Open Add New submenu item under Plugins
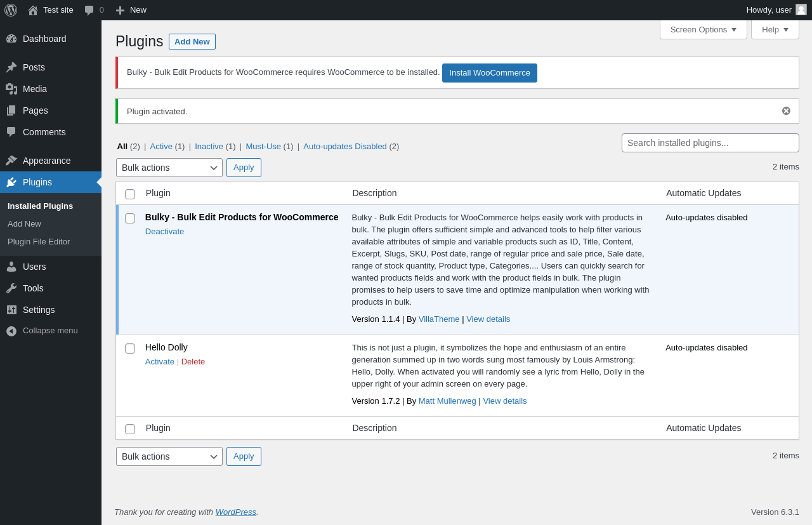Image resolution: width=812 pixels, height=525 pixels. click(x=24, y=223)
